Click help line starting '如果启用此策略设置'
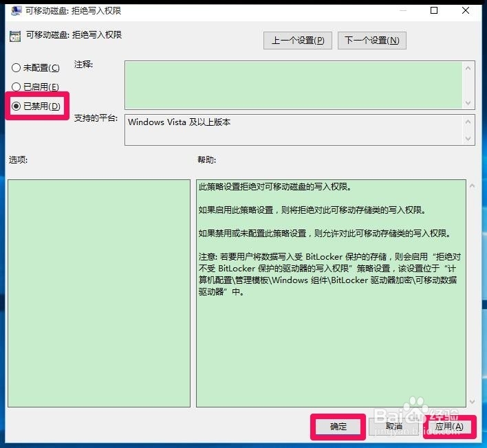 312,210
